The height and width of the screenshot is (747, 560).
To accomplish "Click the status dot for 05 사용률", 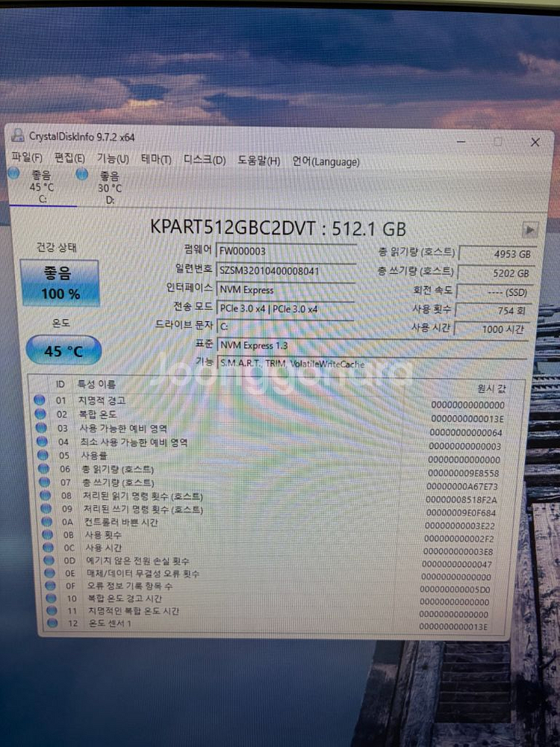I will point(43,456).
